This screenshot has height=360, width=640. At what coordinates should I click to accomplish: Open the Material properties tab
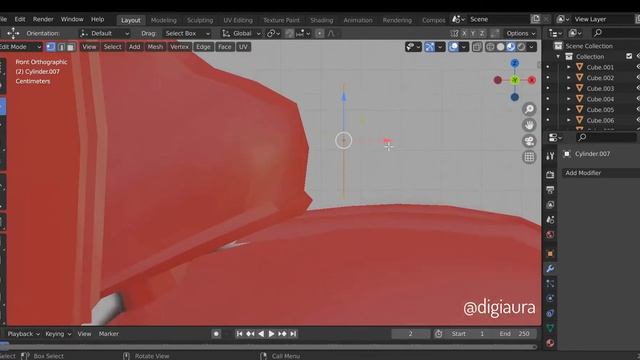pos(550,343)
